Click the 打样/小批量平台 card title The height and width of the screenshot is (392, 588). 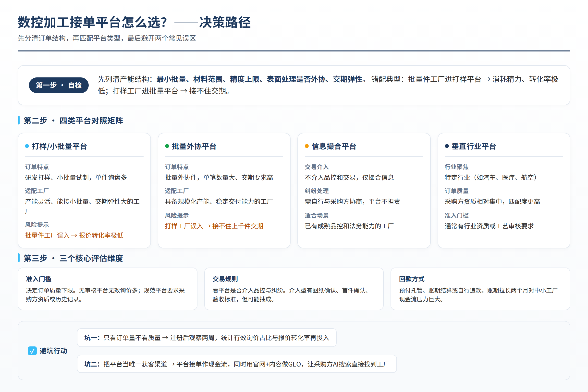[59, 146]
